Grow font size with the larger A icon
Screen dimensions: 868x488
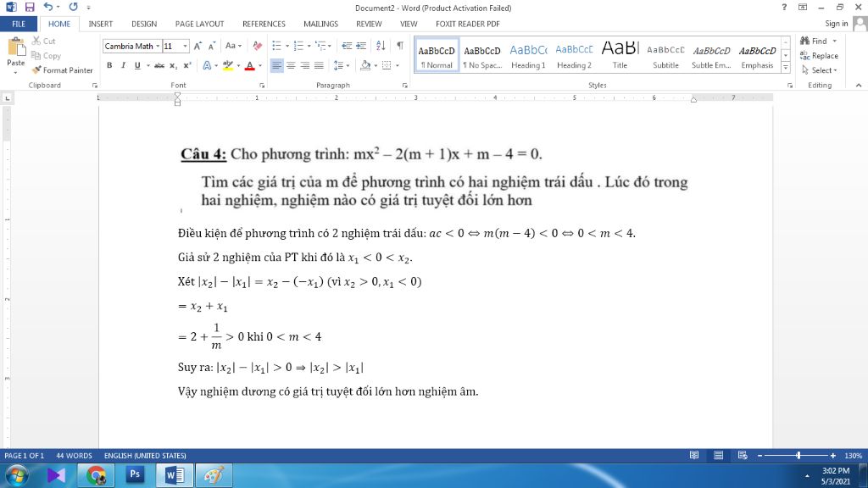(198, 46)
